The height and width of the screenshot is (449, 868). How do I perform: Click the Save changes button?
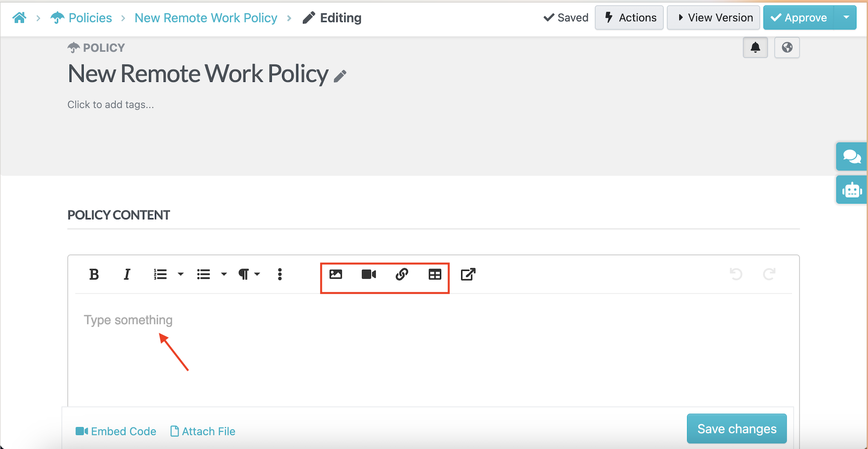[x=737, y=429]
